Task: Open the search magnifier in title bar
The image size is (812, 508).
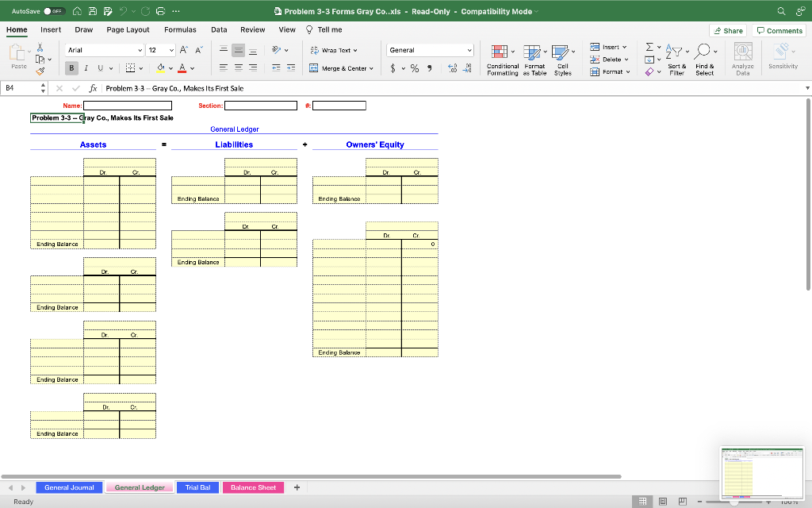Action: coord(781,11)
